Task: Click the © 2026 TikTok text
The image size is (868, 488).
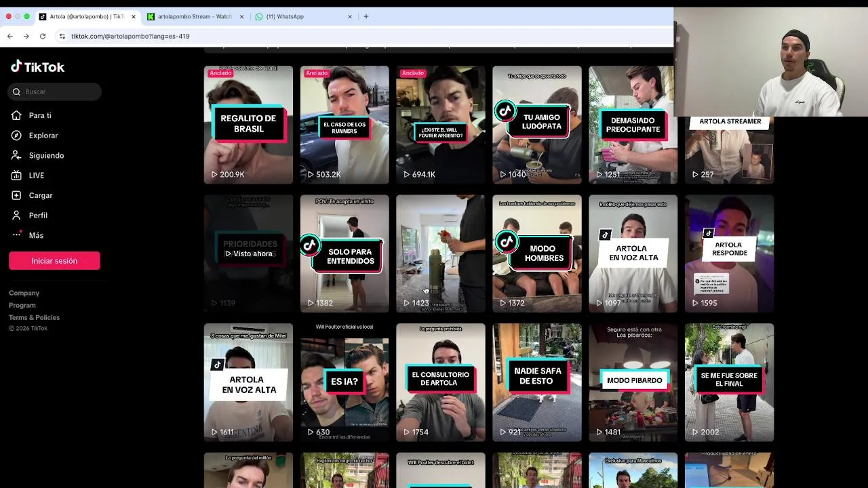Action: tap(28, 329)
